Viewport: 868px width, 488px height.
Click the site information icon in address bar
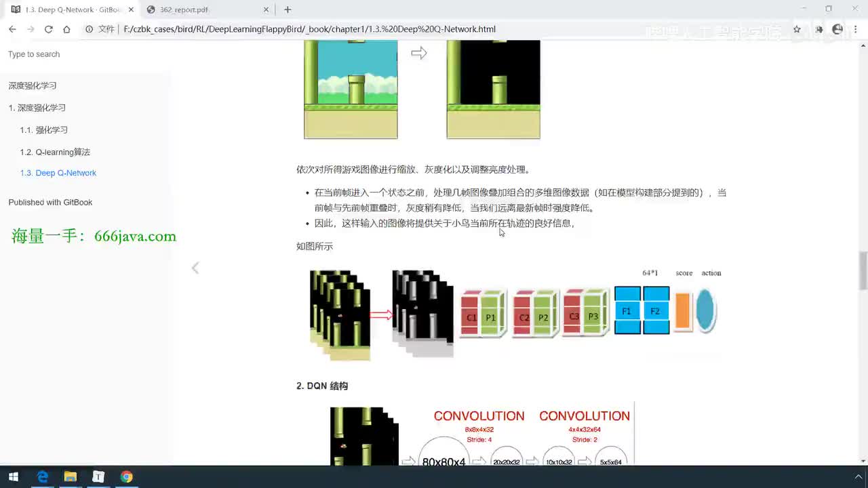click(89, 29)
